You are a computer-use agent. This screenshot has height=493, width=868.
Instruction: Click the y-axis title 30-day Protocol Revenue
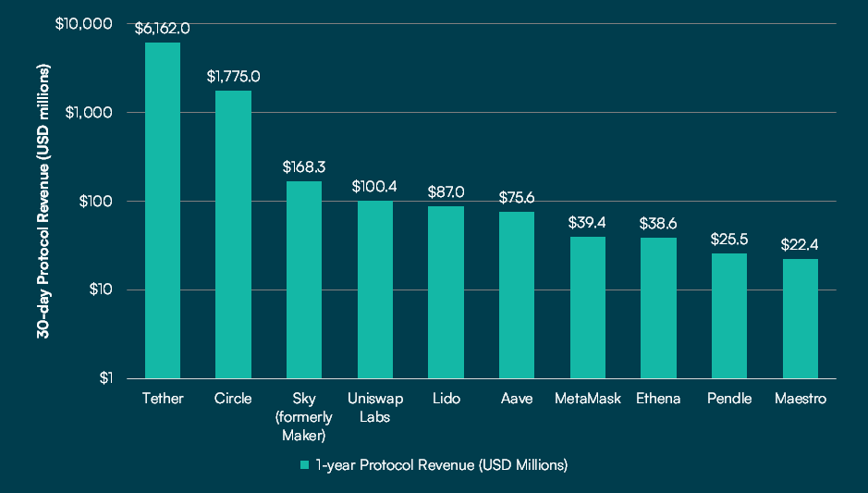43,201
